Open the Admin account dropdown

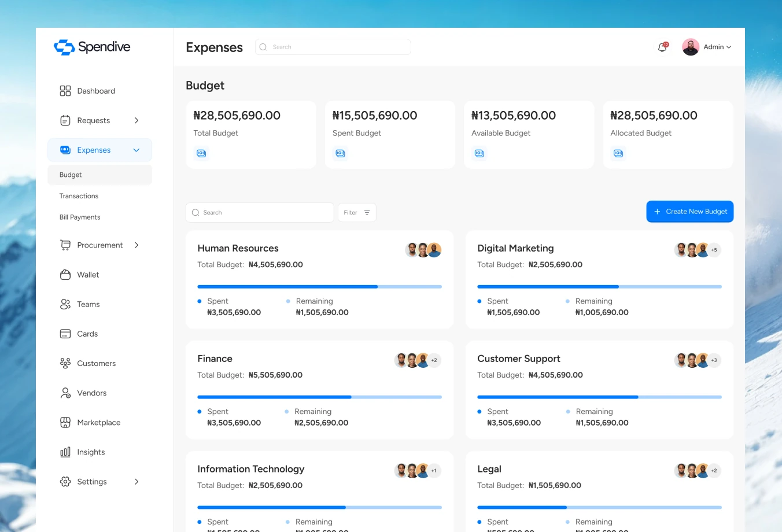coord(717,47)
